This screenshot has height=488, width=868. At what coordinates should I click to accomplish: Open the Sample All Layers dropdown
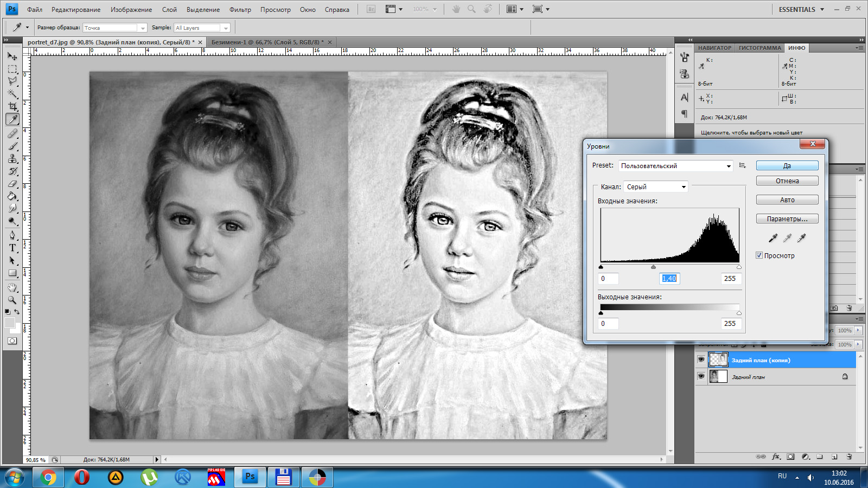pos(202,28)
